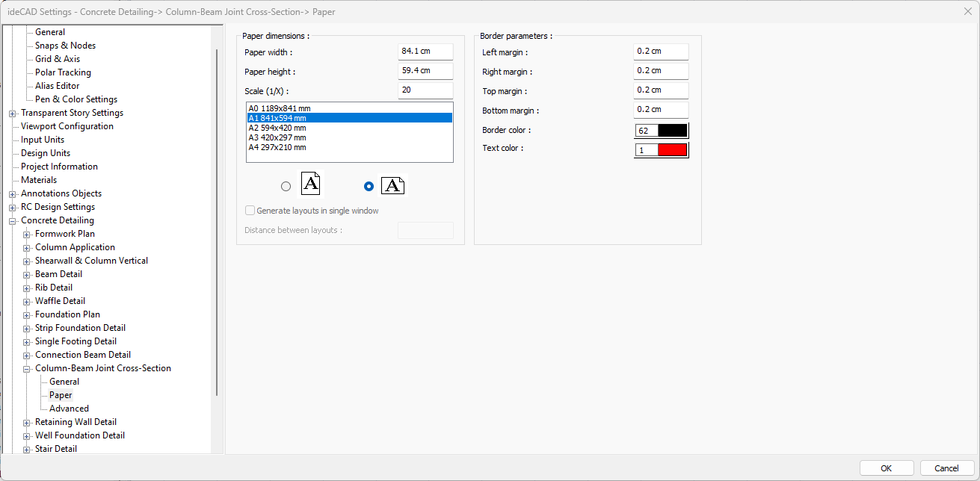Open the black Border color swatch
Viewport: 980px width, 481px height.
click(x=671, y=131)
